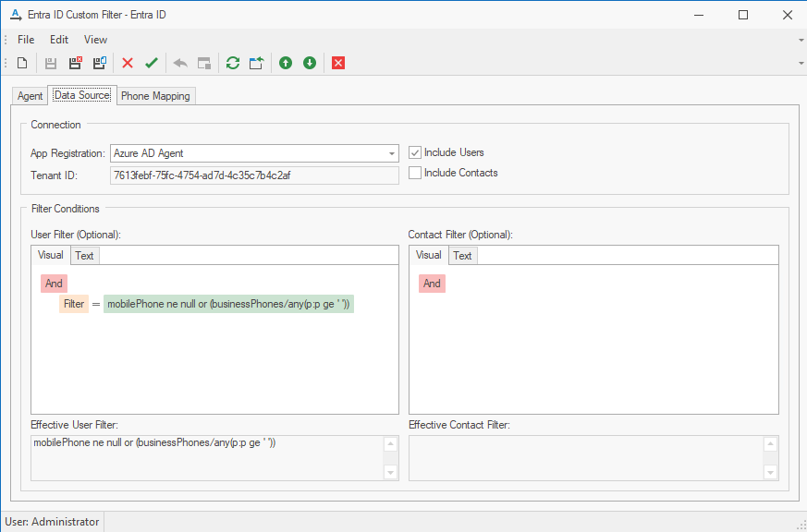807x532 pixels.
Task: Switch to the Phone Mapping tab
Action: [155, 96]
